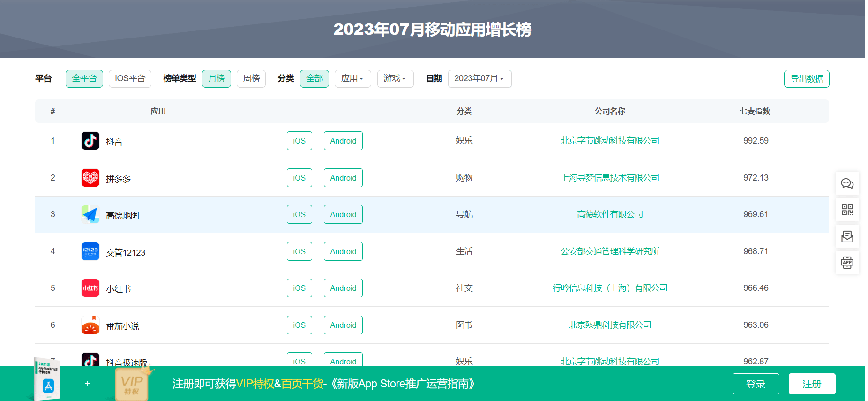The image size is (868, 401).
Task: Open the 小红书 app icon
Action: [90, 288]
